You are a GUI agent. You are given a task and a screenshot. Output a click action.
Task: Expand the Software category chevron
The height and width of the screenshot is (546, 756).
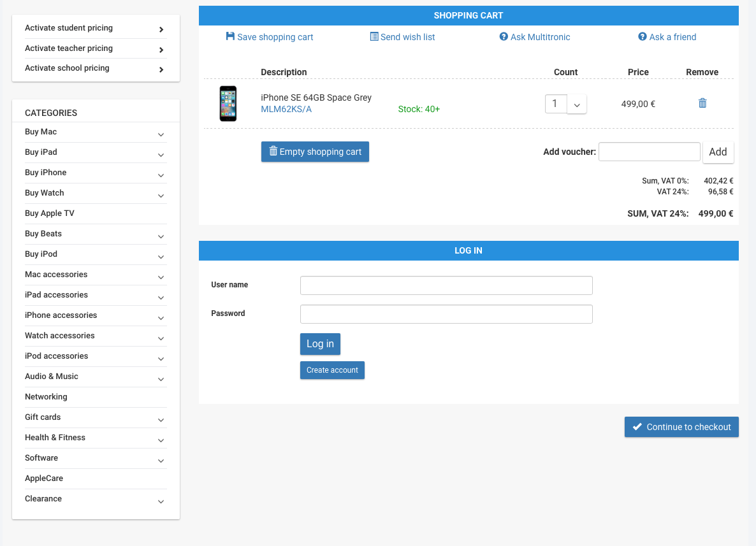pyautogui.click(x=161, y=461)
